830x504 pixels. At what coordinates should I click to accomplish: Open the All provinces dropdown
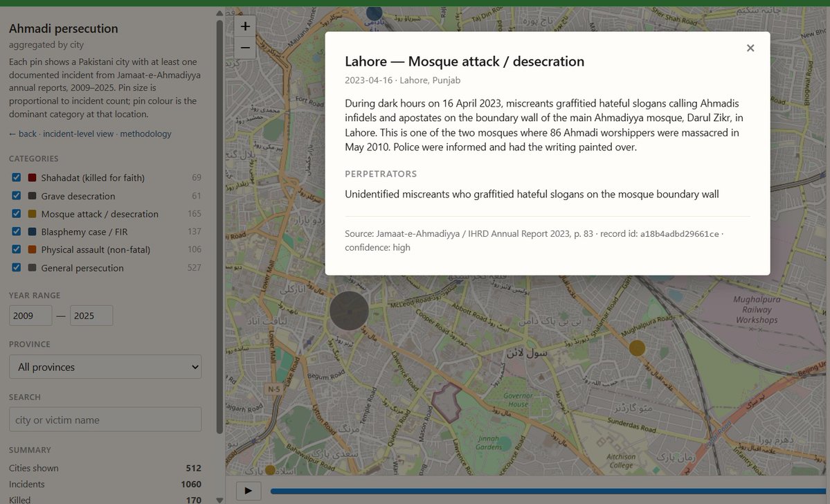click(105, 367)
